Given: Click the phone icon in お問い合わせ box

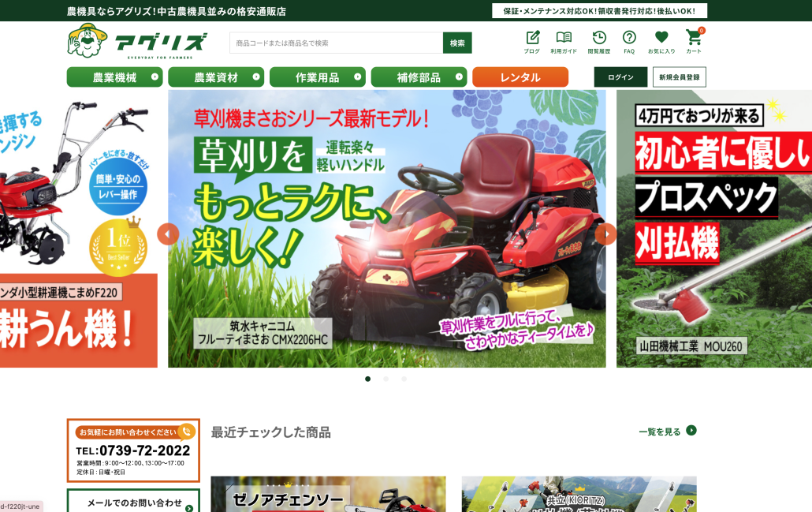Looking at the screenshot, I should (x=186, y=432).
